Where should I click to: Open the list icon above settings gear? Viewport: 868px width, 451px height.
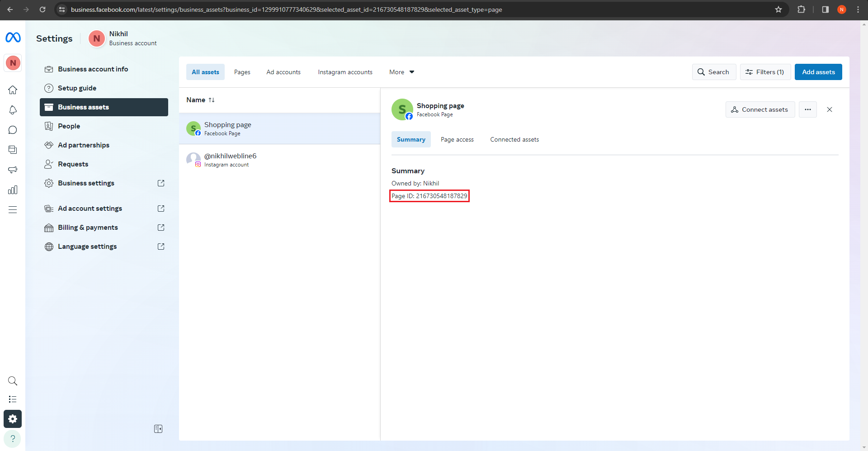[13, 399]
